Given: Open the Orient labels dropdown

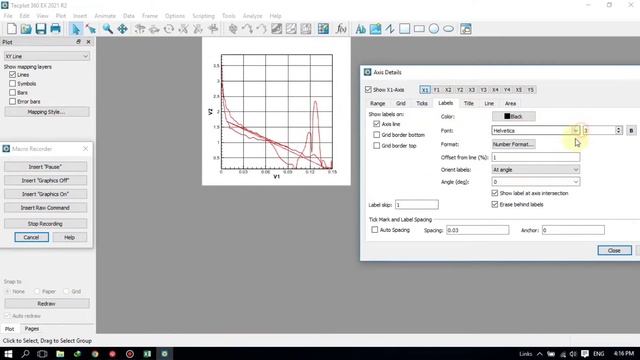Looking at the screenshot, I should coord(536,169).
